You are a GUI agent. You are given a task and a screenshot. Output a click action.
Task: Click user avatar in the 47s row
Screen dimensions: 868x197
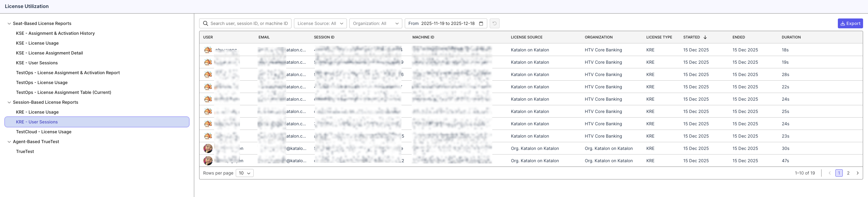pyautogui.click(x=208, y=161)
